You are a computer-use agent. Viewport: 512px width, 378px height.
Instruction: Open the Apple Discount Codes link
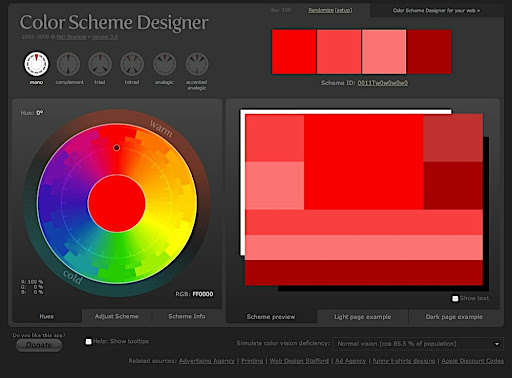click(x=472, y=361)
